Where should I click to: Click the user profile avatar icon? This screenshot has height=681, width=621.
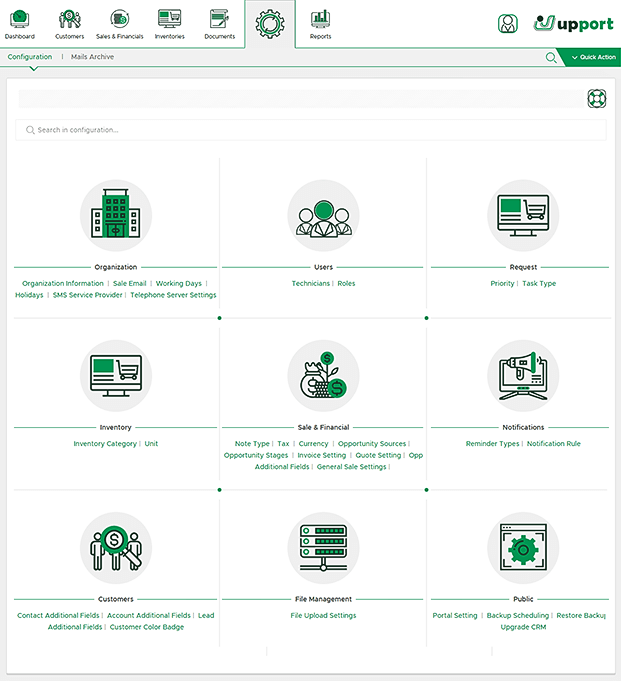(x=508, y=23)
